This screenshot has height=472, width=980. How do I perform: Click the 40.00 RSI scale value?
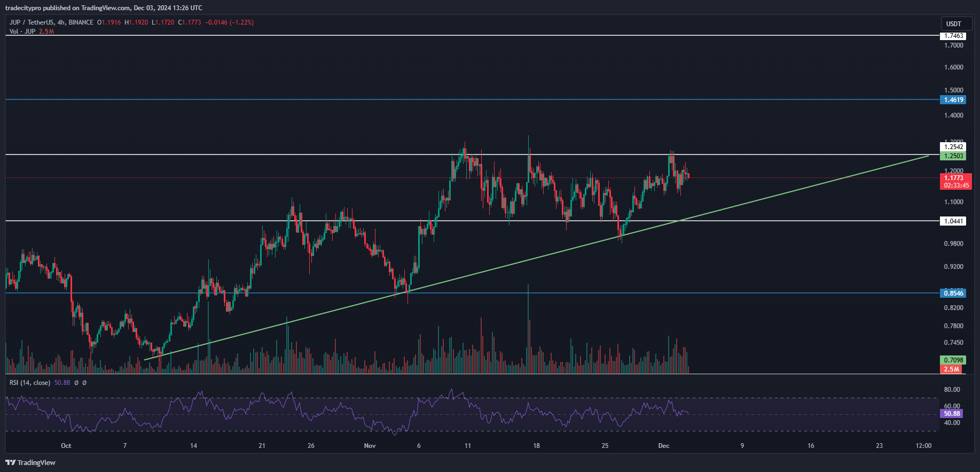click(x=952, y=423)
